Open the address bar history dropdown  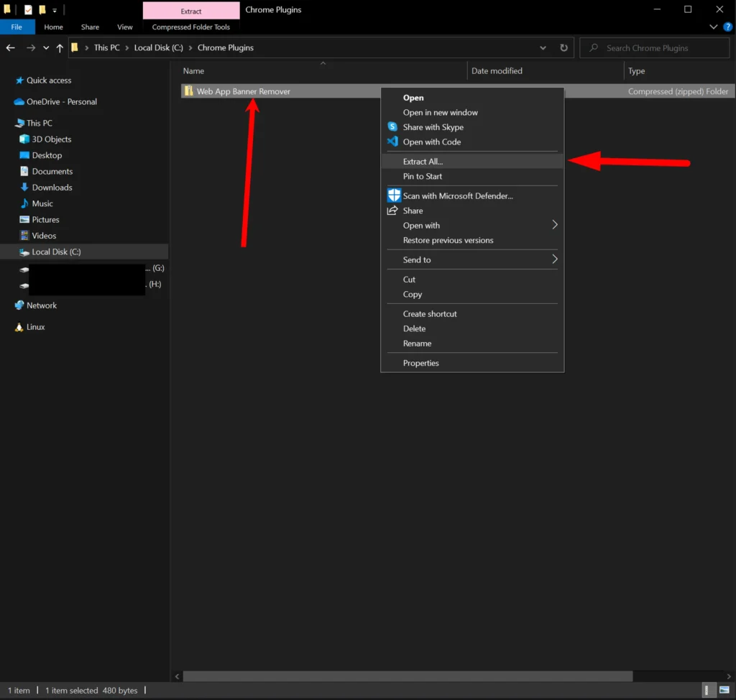(543, 48)
